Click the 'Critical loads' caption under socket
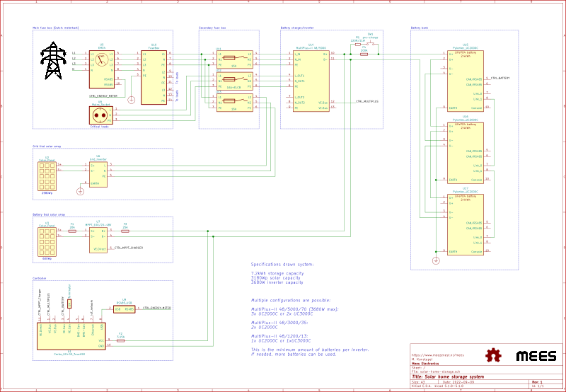 tap(100, 127)
